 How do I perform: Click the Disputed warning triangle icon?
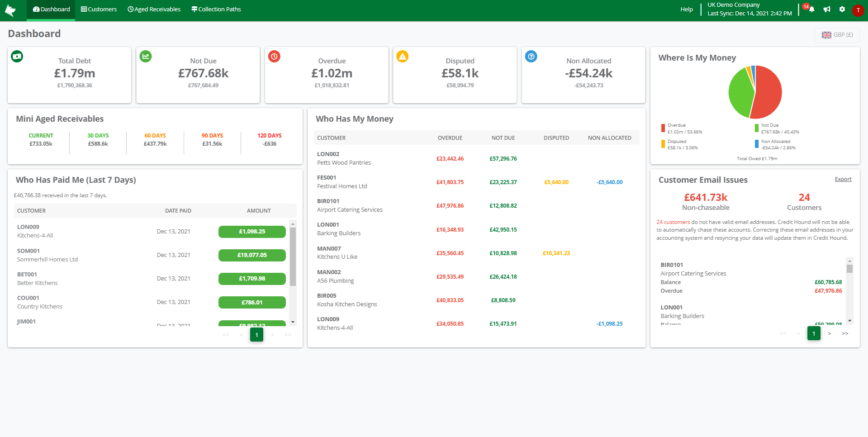pos(403,57)
